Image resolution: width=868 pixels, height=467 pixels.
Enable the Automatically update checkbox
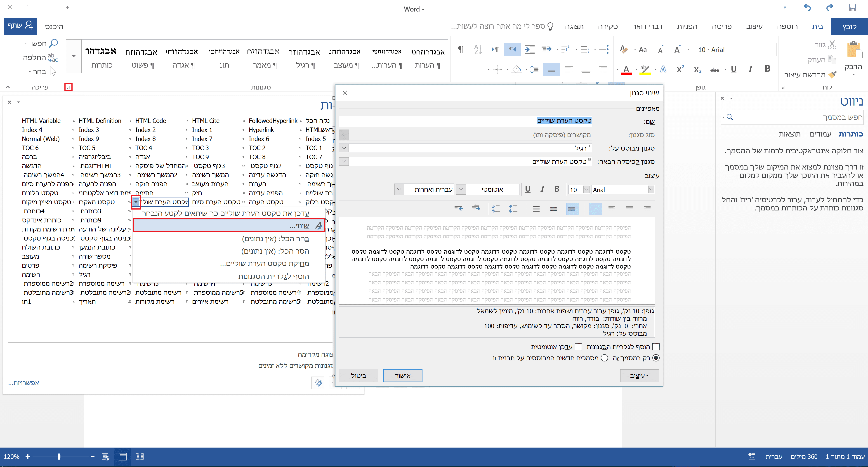click(579, 347)
